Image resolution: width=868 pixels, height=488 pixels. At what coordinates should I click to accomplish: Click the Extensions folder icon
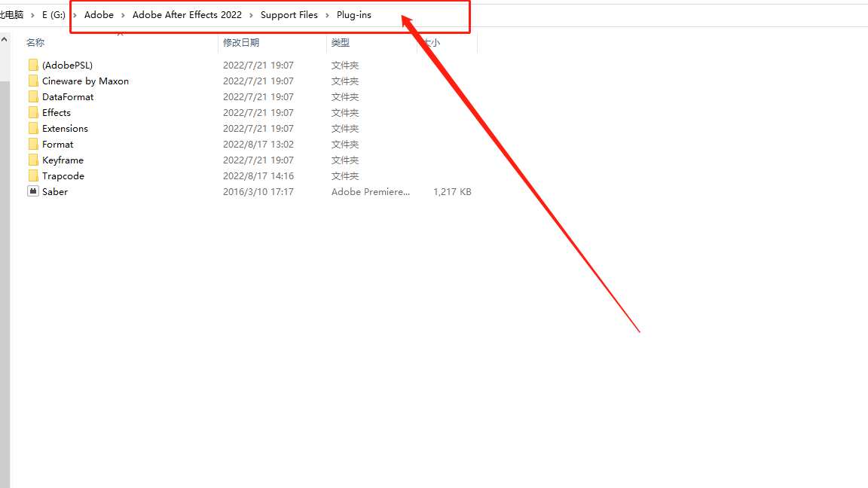point(33,128)
